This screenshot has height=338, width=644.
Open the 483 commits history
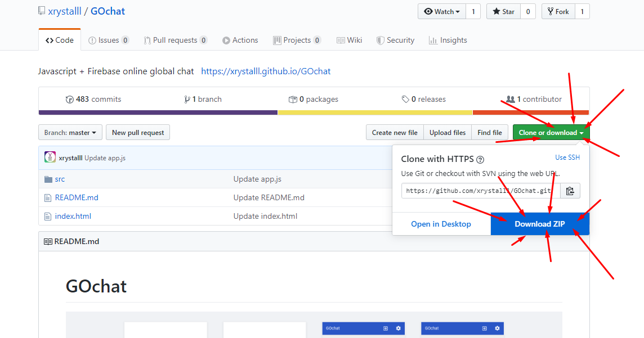tap(93, 100)
